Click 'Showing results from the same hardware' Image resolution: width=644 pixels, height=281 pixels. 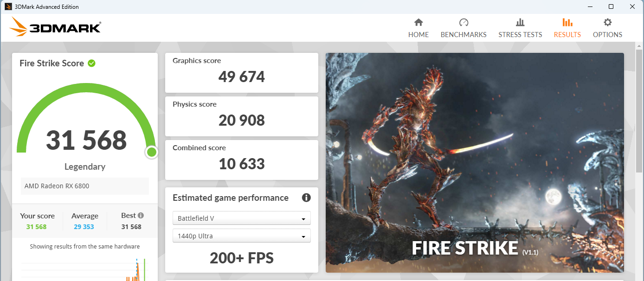(85, 246)
